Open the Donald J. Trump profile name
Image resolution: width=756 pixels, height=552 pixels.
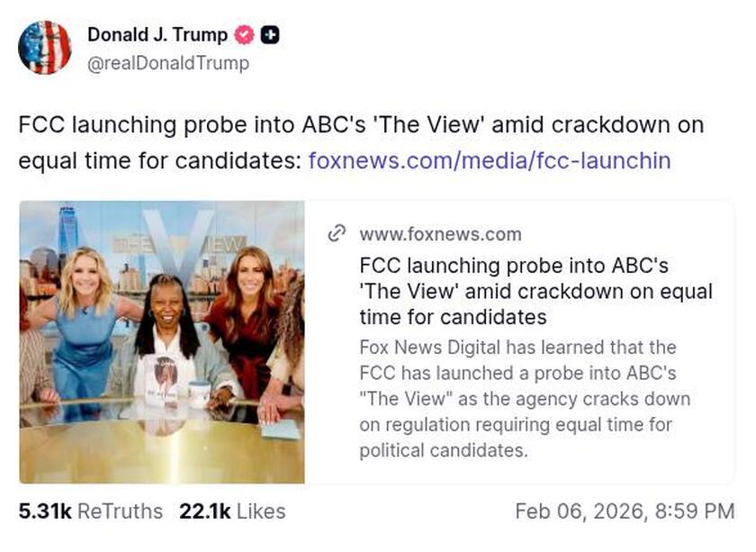click(157, 35)
